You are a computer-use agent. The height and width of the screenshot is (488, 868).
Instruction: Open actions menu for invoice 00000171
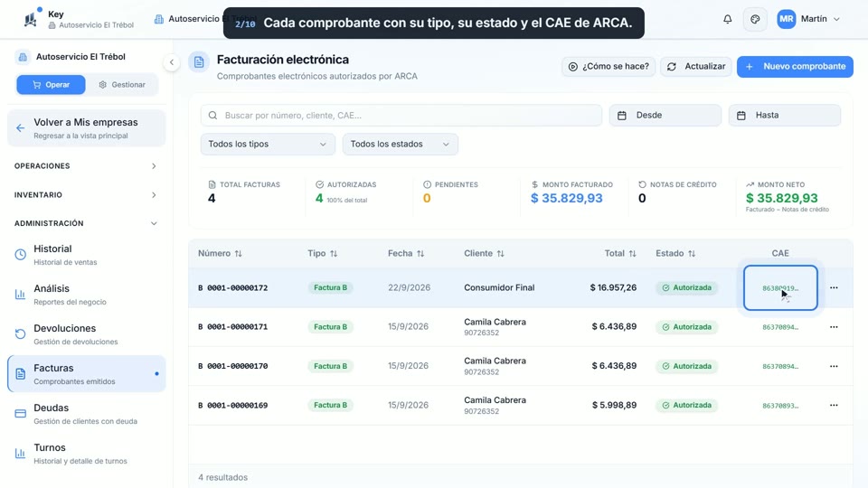(834, 327)
